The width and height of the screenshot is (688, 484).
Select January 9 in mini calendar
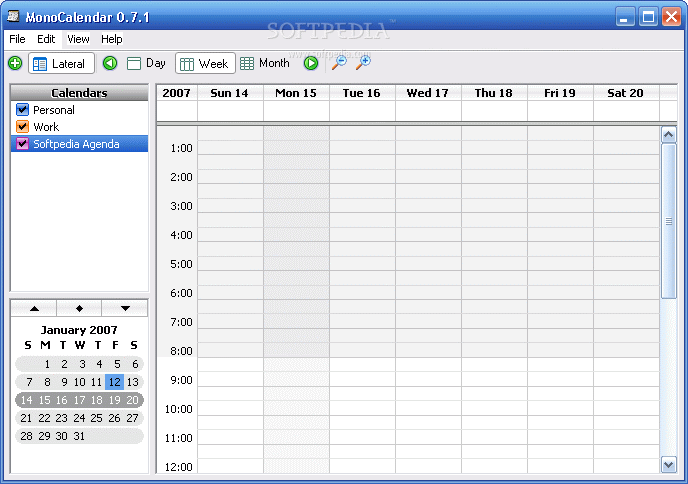pos(64,382)
